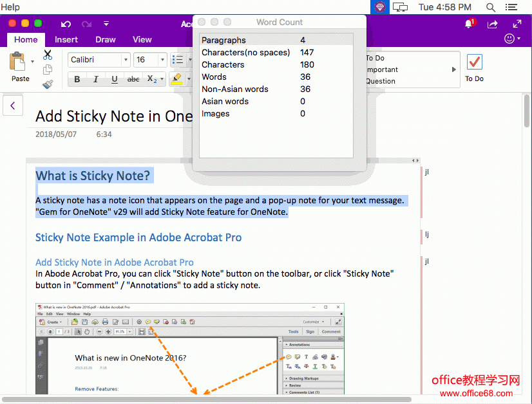The image size is (532, 404).
Task: Click the heading Add Sticky Note in Adobe Acrobat Pro
Action: coord(115,262)
